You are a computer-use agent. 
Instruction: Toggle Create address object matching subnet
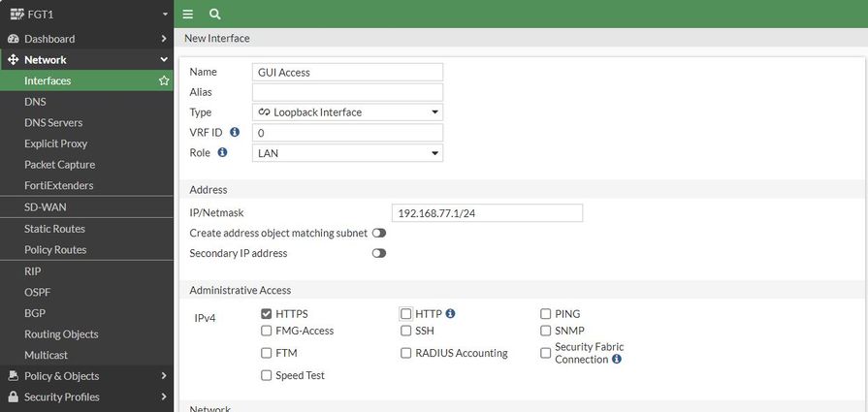378,233
